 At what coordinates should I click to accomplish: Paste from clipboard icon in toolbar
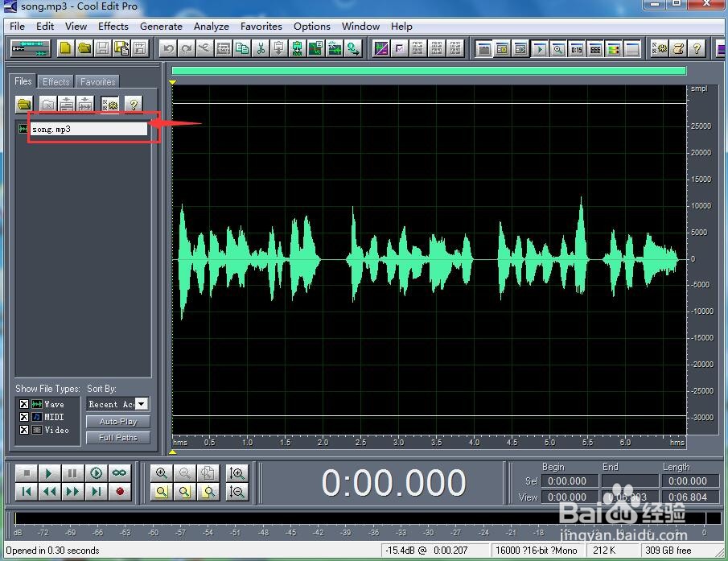278,48
